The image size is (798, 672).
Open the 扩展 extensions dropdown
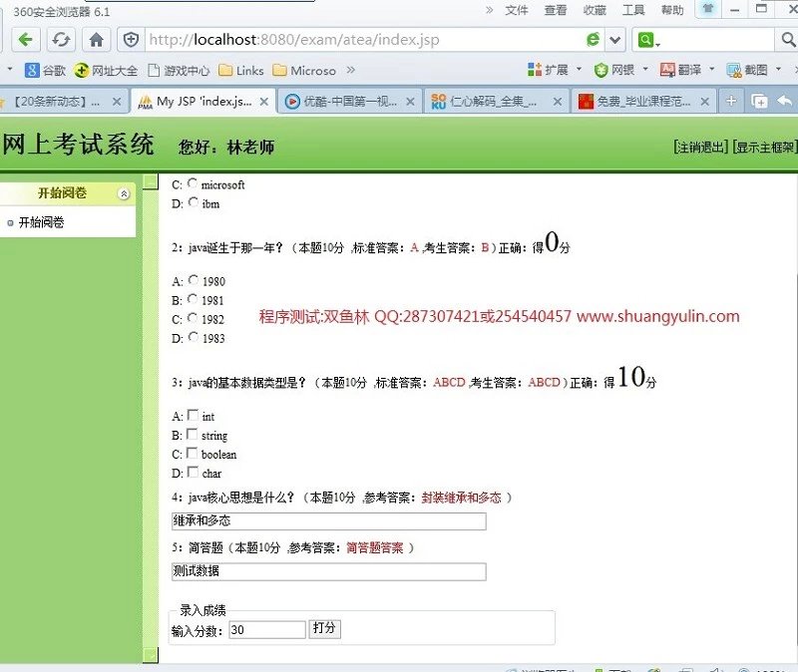tap(555, 70)
